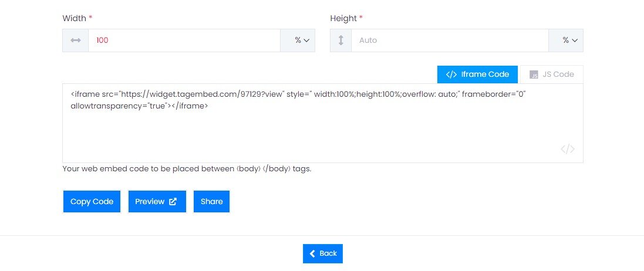Open the Width unit percent dropdown
The width and height of the screenshot is (644, 271).
click(298, 40)
